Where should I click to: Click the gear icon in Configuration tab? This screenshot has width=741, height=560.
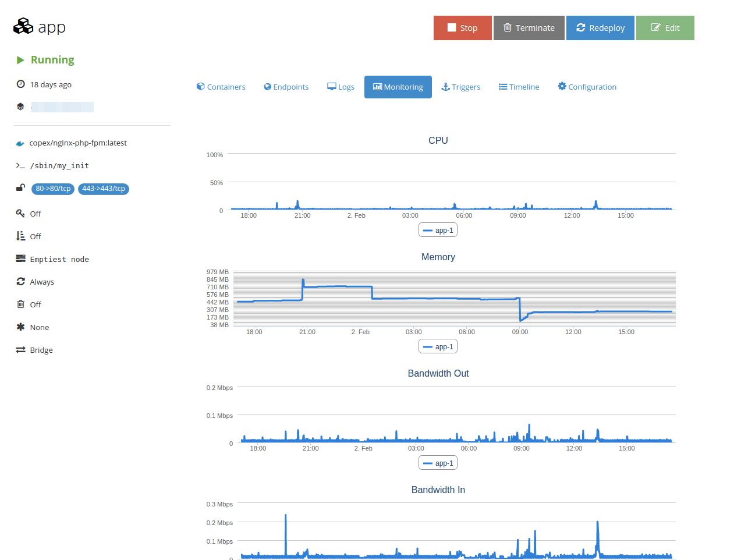[562, 86]
